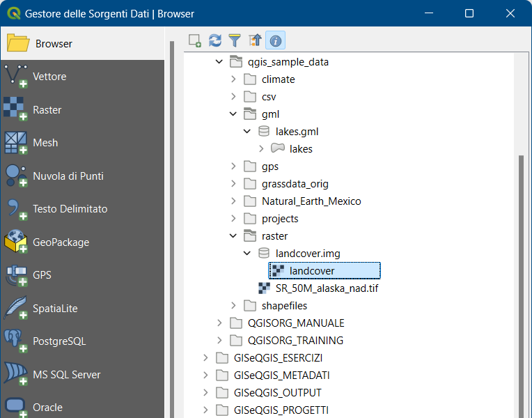Click the PostgreSQL elephant icon

[x=15, y=341]
